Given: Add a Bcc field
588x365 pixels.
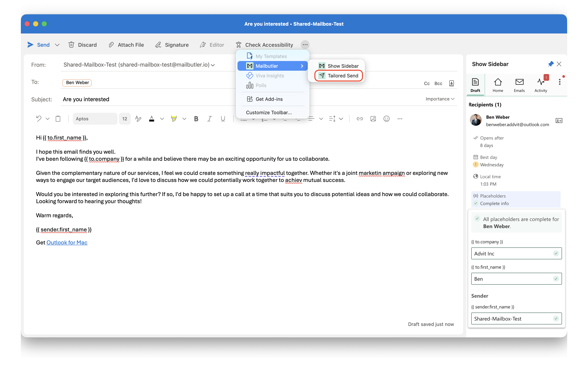Looking at the screenshot, I should tap(438, 83).
